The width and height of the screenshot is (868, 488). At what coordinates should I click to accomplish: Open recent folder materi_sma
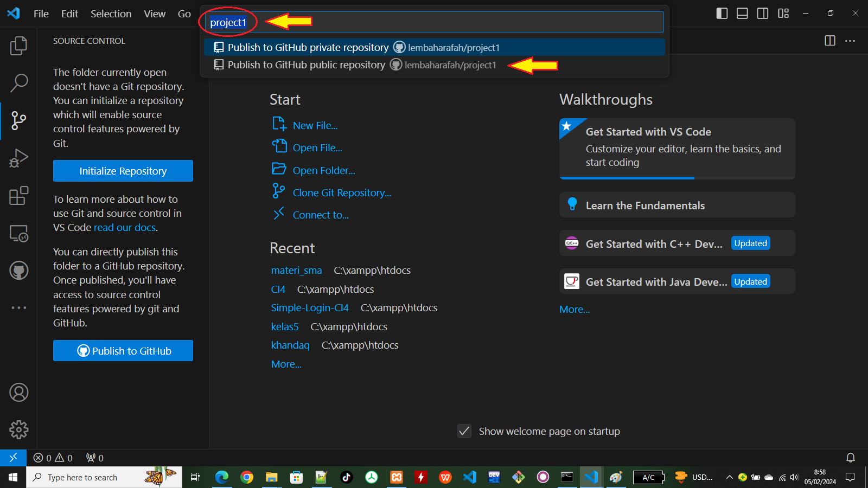tap(297, 270)
